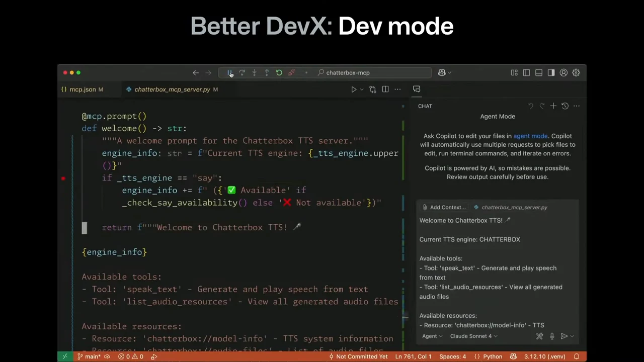This screenshot has width=644, height=362.
Task: Select the Chat view icon tab
Action: pyautogui.click(x=417, y=89)
